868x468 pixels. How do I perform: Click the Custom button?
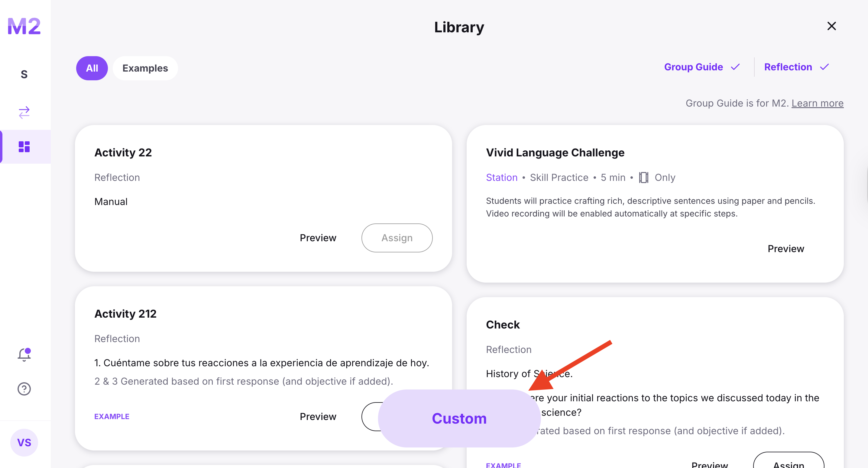point(459,418)
